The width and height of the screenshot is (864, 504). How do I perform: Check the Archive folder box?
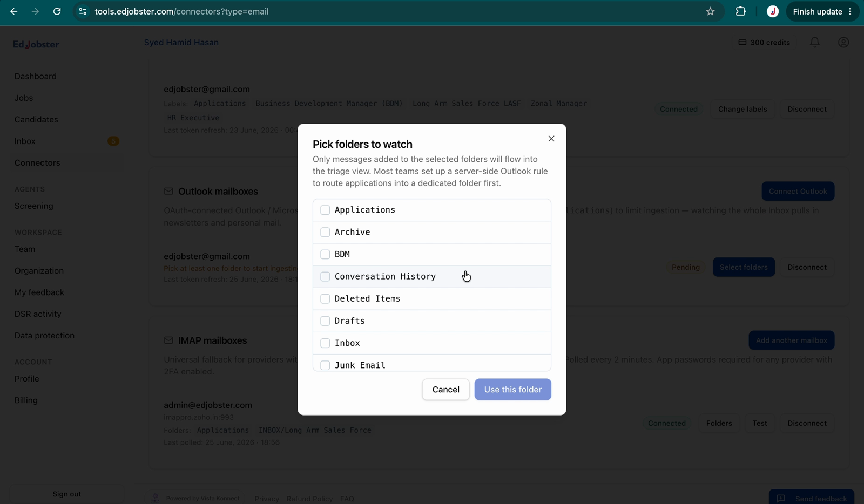[x=325, y=232]
